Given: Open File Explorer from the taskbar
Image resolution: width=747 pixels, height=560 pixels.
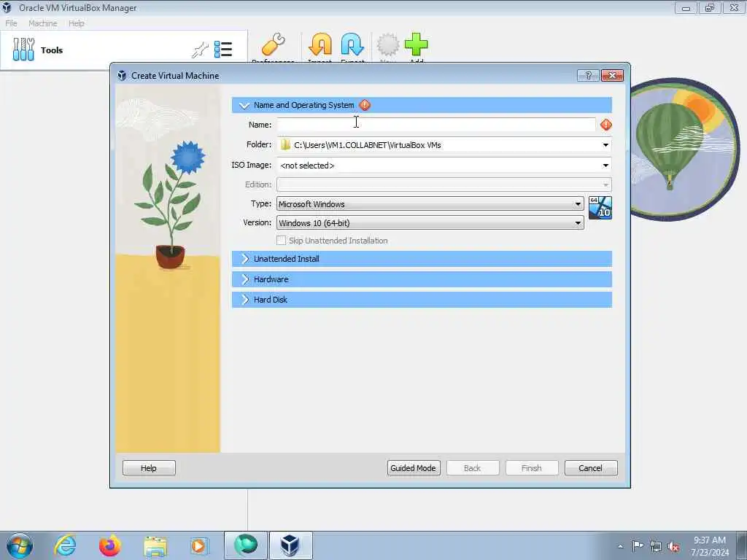Looking at the screenshot, I should point(155,547).
